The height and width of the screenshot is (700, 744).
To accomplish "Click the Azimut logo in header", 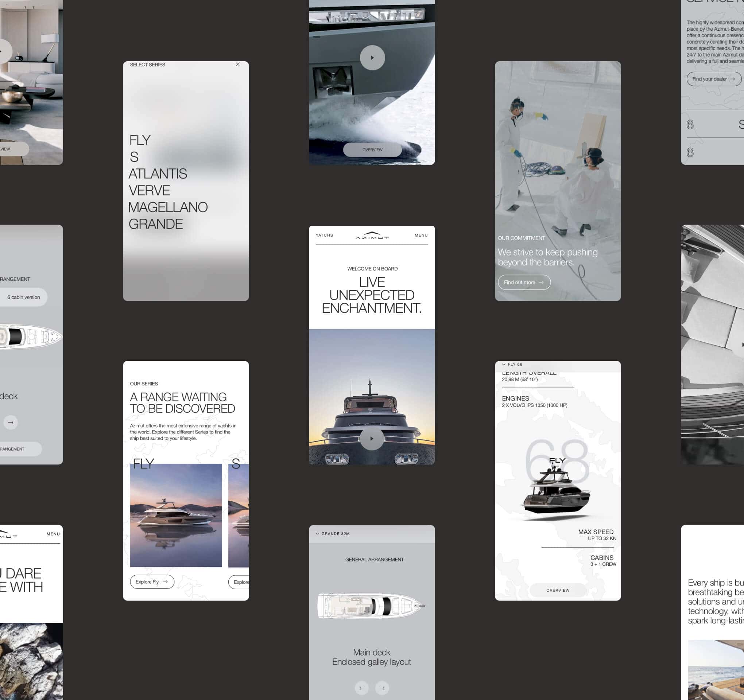I will pyautogui.click(x=372, y=236).
